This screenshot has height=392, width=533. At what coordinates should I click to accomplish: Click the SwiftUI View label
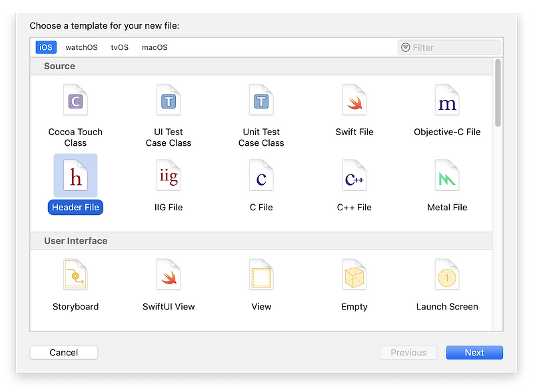coord(169,306)
